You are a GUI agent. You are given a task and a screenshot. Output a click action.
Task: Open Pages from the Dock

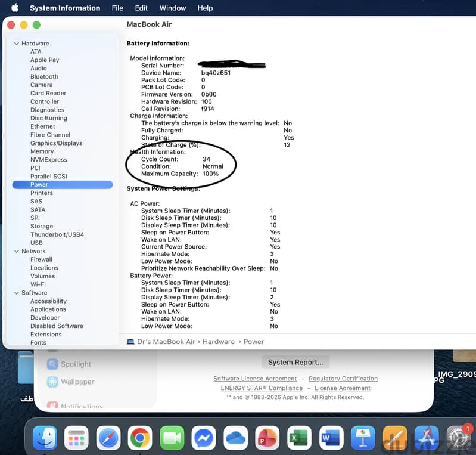394,438
